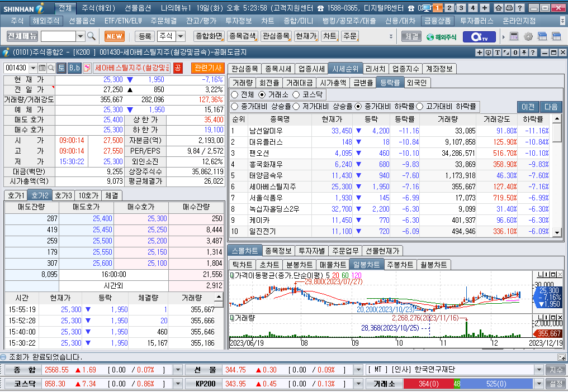This screenshot has height=392, width=568.
Task: Click the tile windows icon at toolbar end
Action: pyautogui.click(x=556, y=36)
